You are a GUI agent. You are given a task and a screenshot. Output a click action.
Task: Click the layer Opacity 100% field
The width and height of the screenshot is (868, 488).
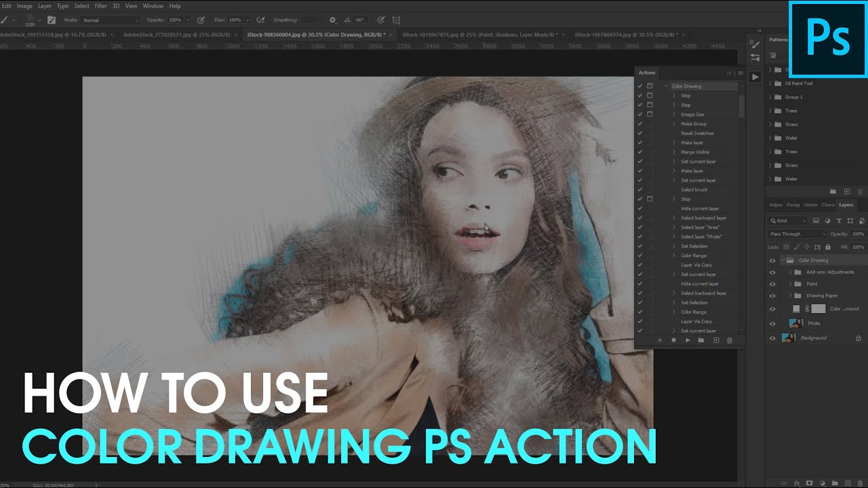click(x=859, y=234)
